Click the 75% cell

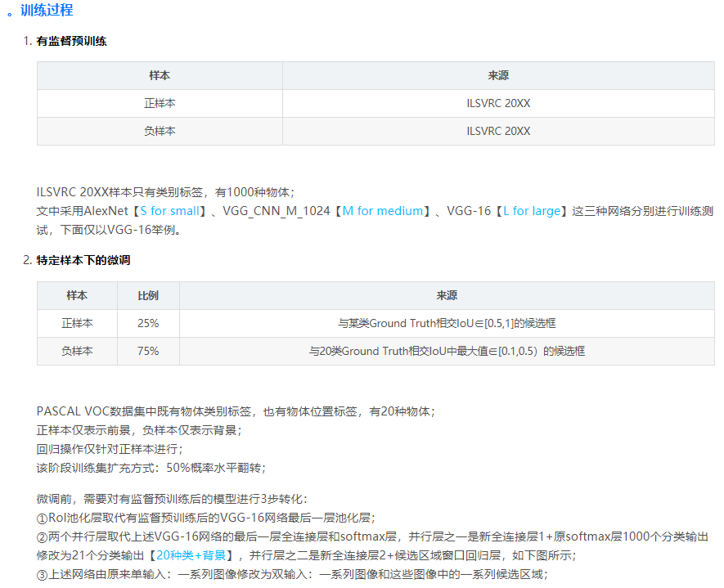click(x=148, y=351)
